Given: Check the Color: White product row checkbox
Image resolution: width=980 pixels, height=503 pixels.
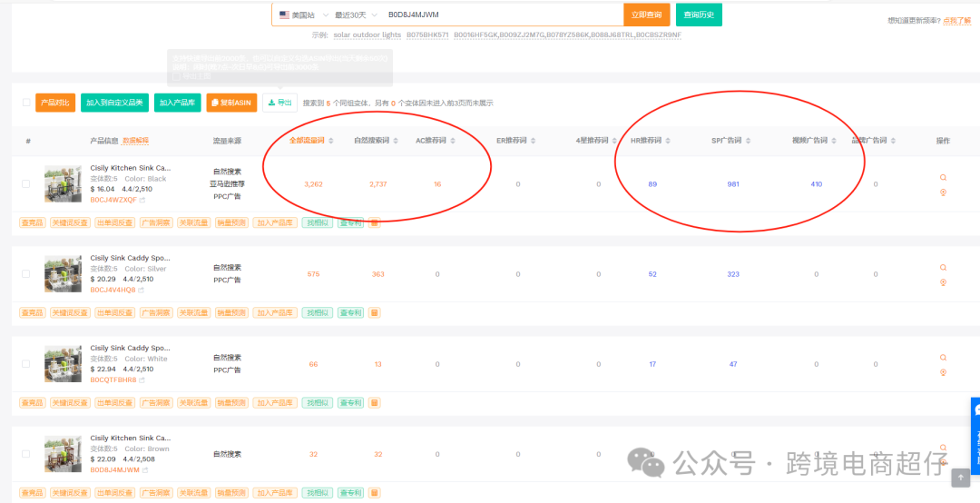Looking at the screenshot, I should pos(26,364).
